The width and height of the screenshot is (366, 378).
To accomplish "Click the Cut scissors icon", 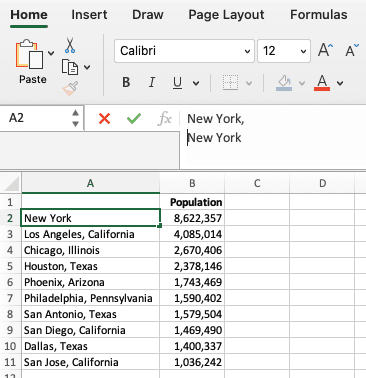I will [x=70, y=46].
